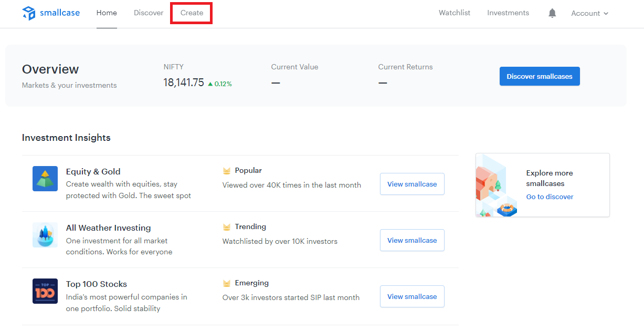Click the Popular label
This screenshot has width=644, height=330.
pyautogui.click(x=248, y=170)
